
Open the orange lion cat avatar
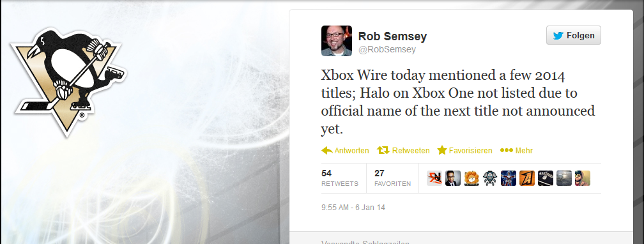(x=471, y=178)
